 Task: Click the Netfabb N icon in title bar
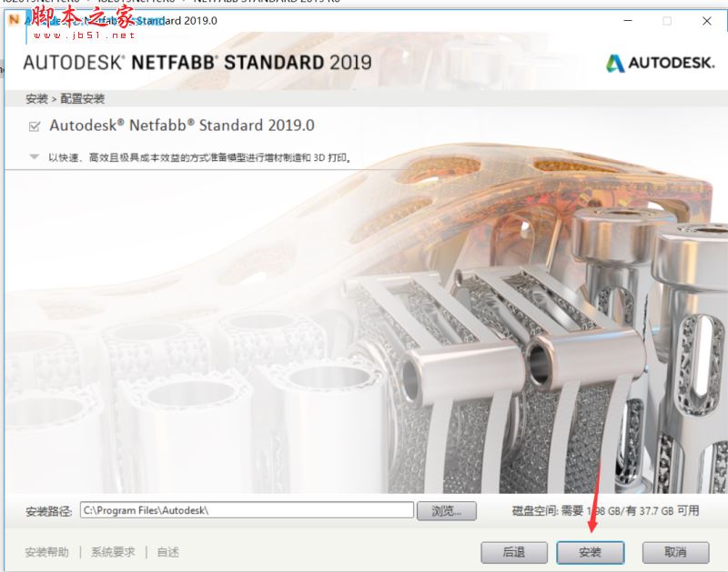click(x=15, y=19)
